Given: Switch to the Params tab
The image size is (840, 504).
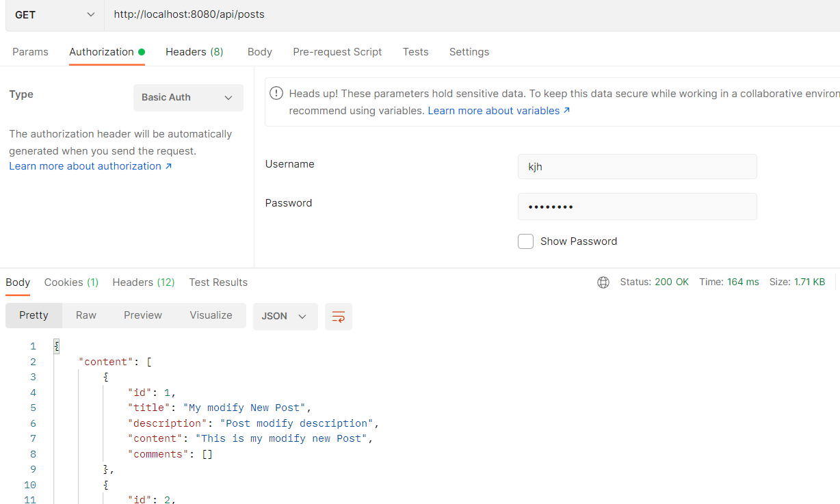Looking at the screenshot, I should coord(30,52).
